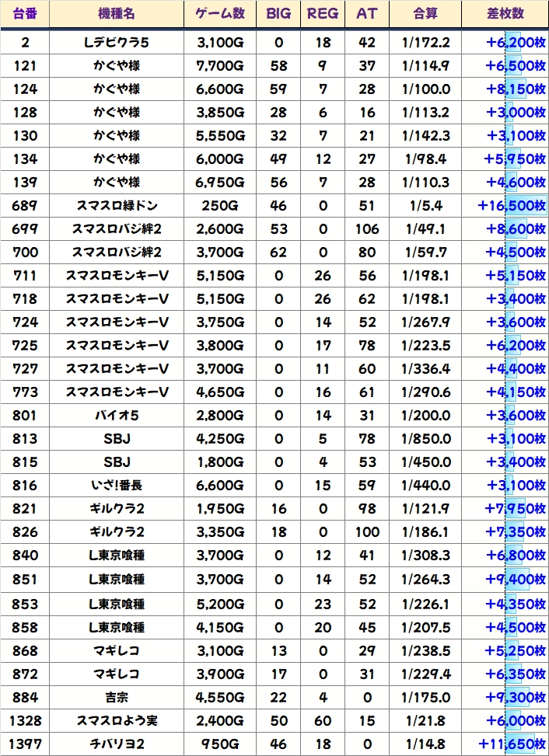549x756 pixels.
Task: Click the REG column header
Action: click(323, 14)
